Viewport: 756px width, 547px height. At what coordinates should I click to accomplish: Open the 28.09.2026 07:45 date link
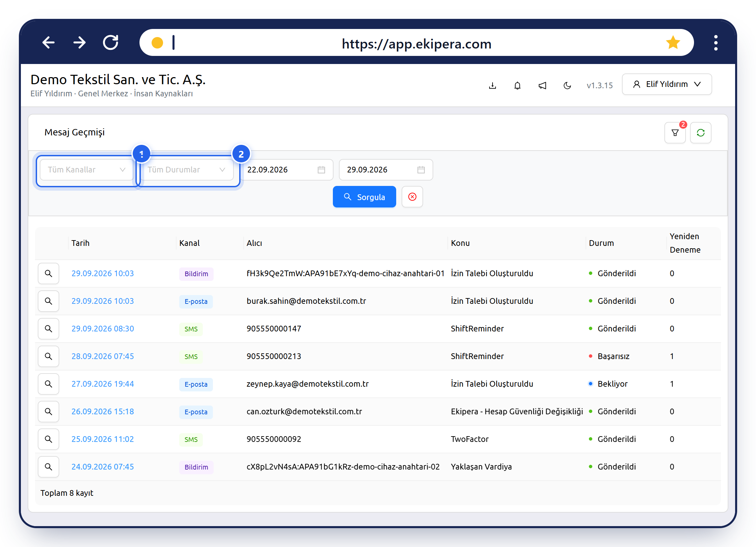coord(103,356)
